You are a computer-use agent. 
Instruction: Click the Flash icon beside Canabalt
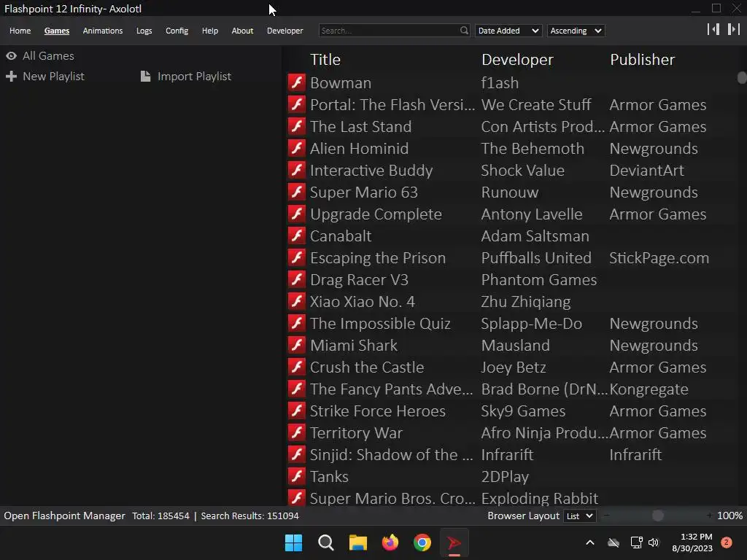296,236
